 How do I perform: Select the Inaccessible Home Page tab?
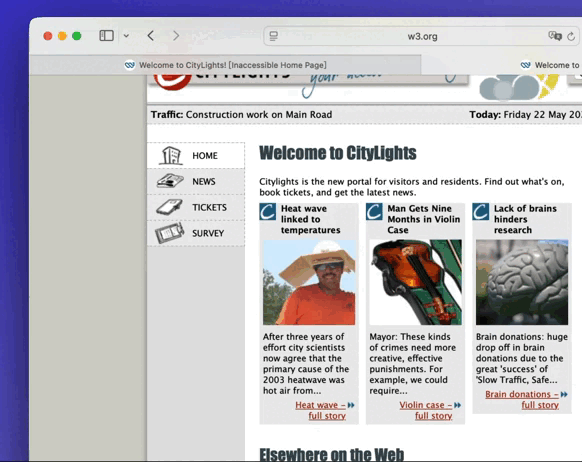pyautogui.click(x=225, y=65)
